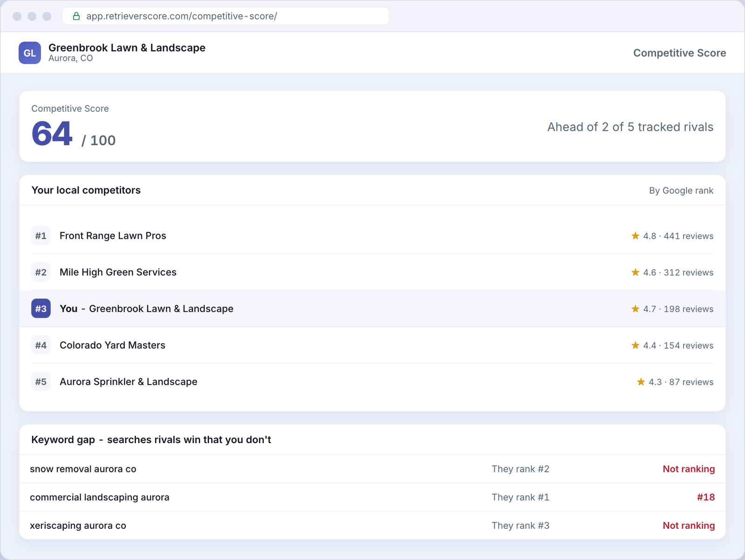Click the lock icon in address bar
The image size is (745, 560).
click(x=76, y=16)
